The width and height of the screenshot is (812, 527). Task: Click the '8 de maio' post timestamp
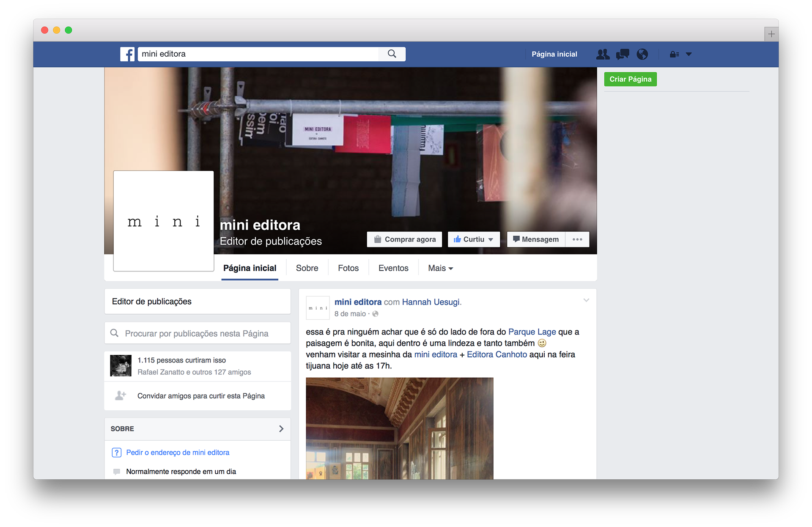click(x=350, y=314)
